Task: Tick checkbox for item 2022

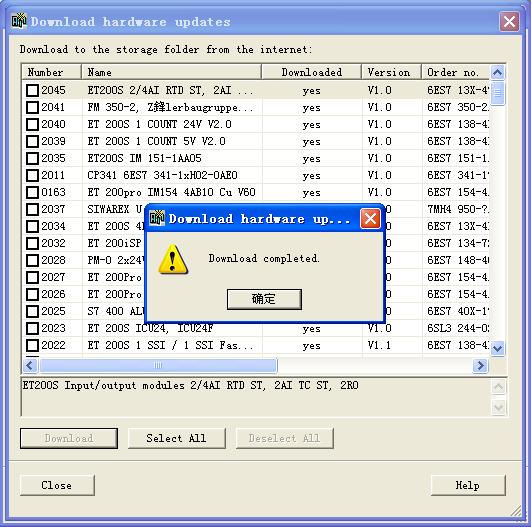Action: tap(33, 345)
